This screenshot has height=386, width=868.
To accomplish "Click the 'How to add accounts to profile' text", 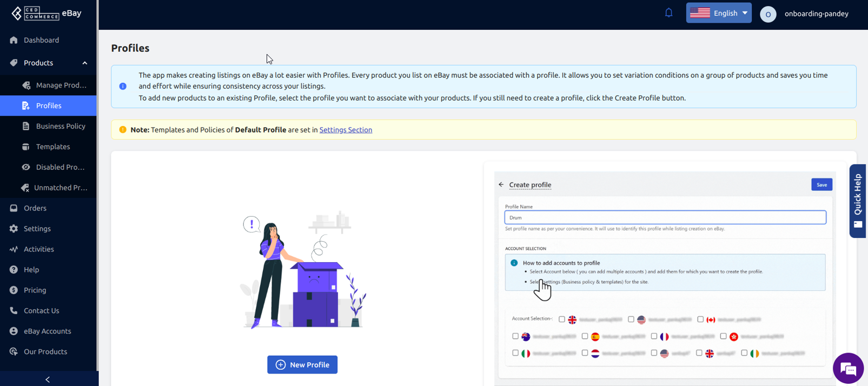I will coord(561,263).
